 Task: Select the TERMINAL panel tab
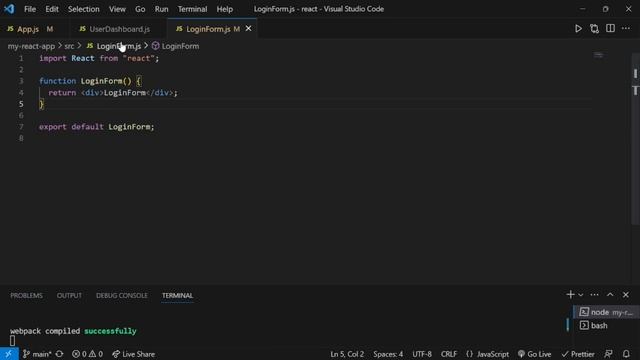click(177, 296)
